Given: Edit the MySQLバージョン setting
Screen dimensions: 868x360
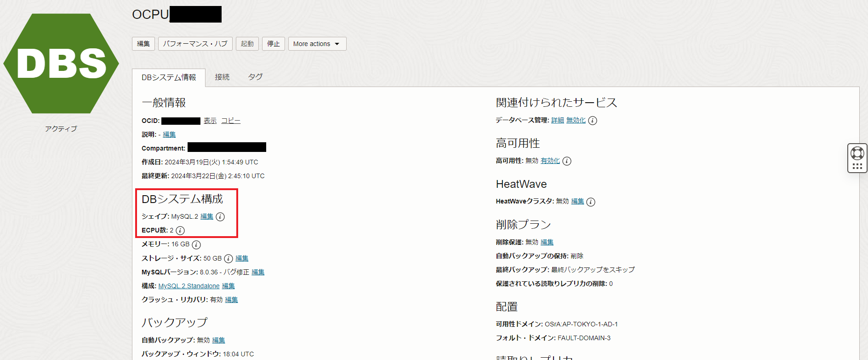Looking at the screenshot, I should tap(258, 272).
